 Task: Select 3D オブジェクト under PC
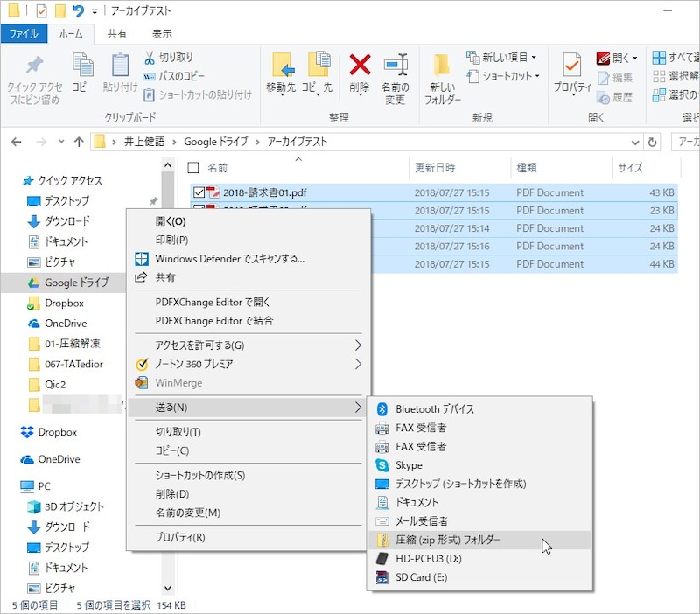pyautogui.click(x=66, y=506)
